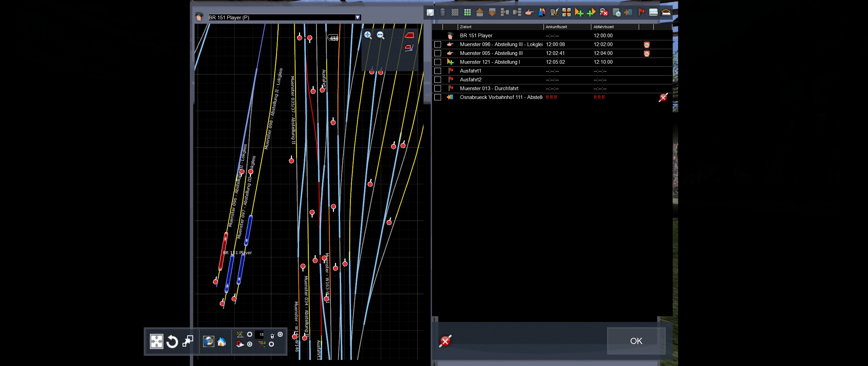This screenshot has width=868, height=366.
Task: Check the Osnabrueck Vorbahnhof 111 row checkbox
Action: pyautogui.click(x=438, y=97)
